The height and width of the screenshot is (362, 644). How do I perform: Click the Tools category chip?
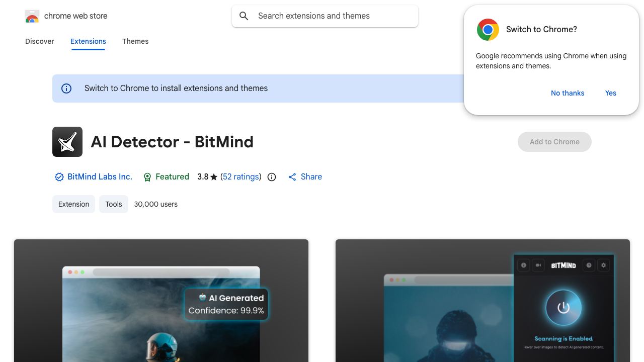(114, 204)
